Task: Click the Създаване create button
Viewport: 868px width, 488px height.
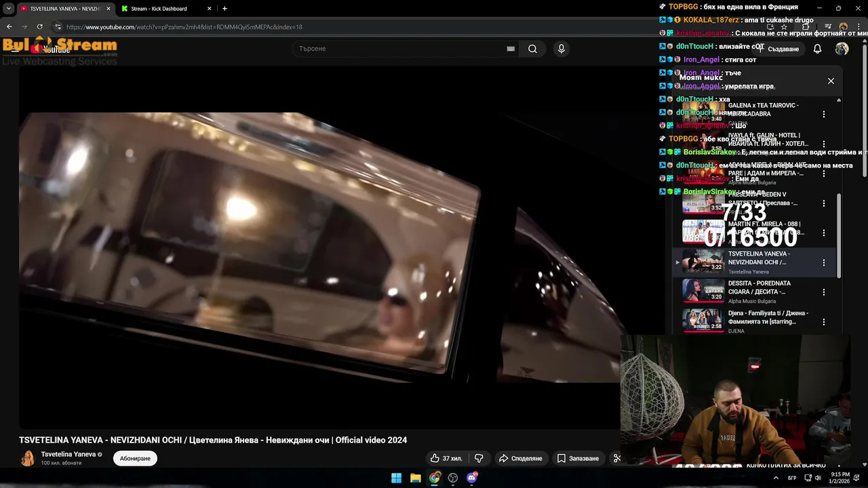Action: (x=778, y=49)
